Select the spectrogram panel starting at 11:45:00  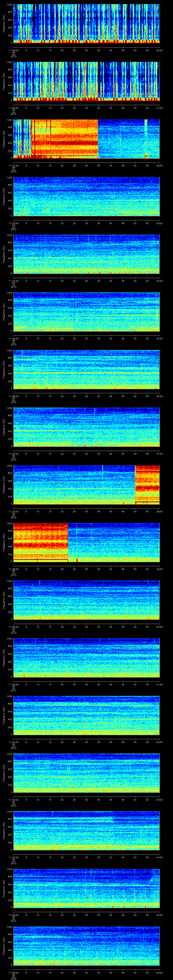[x=86, y=946]
